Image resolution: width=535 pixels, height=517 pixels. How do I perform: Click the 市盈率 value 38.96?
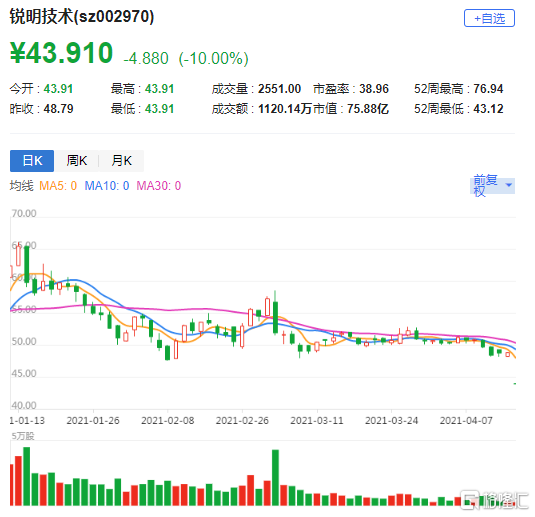click(x=374, y=89)
